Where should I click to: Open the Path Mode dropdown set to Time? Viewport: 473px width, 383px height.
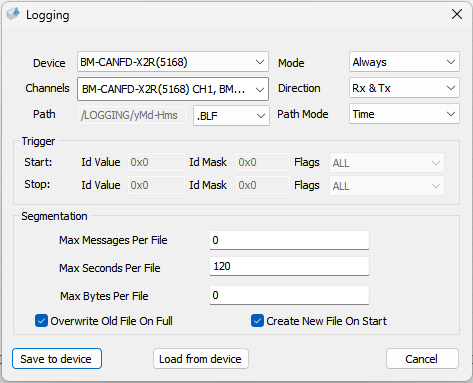pyautogui.click(x=404, y=114)
